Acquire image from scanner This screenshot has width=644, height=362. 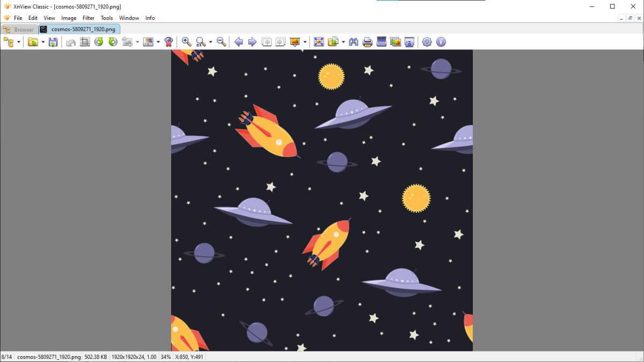381,41
